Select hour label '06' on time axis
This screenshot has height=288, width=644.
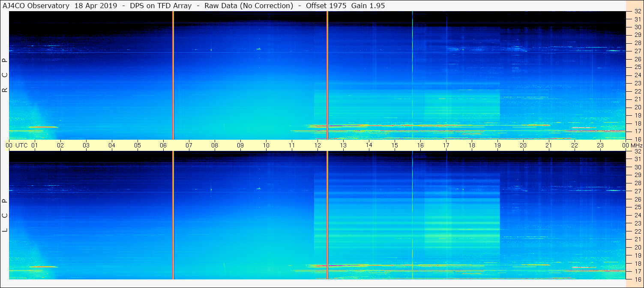(x=163, y=145)
